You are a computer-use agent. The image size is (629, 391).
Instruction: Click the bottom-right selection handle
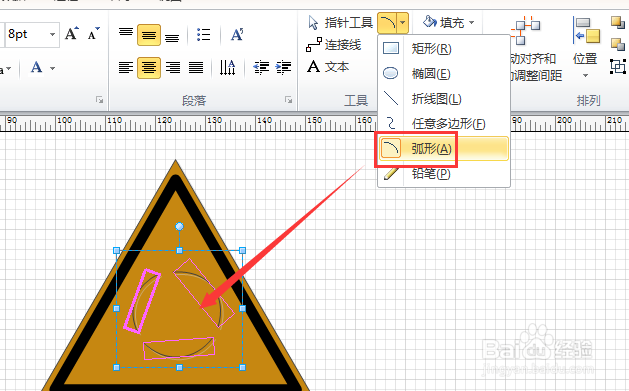click(242, 367)
